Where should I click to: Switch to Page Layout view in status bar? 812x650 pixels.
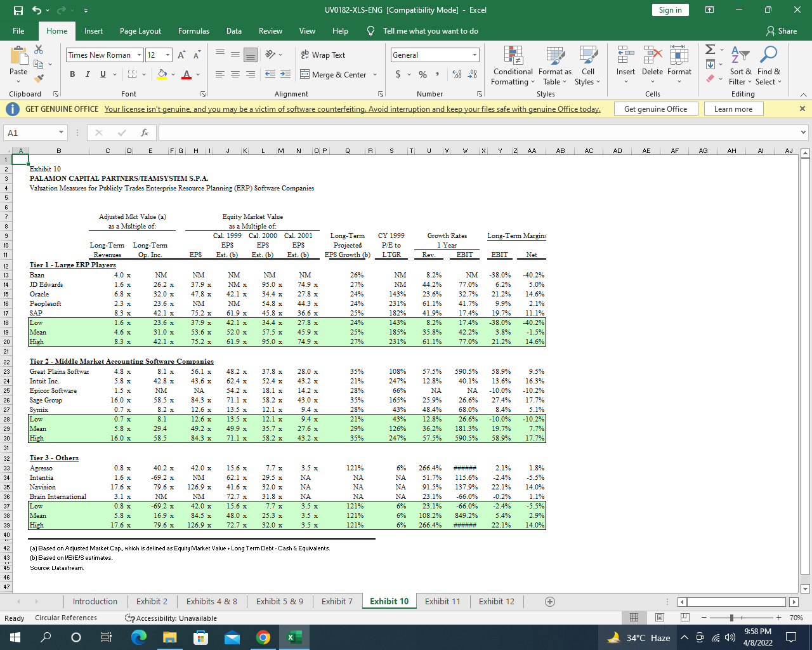point(659,618)
